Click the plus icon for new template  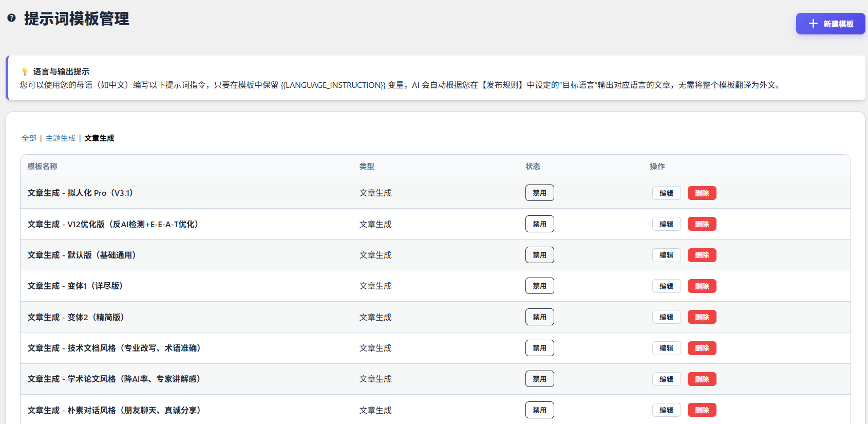(813, 24)
